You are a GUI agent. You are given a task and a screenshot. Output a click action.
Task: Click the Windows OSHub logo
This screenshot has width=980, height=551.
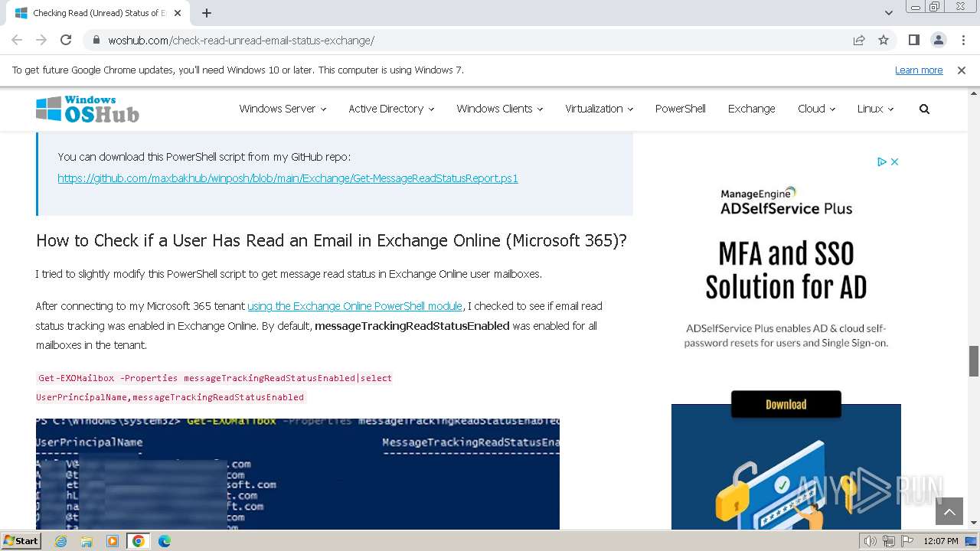click(x=87, y=109)
